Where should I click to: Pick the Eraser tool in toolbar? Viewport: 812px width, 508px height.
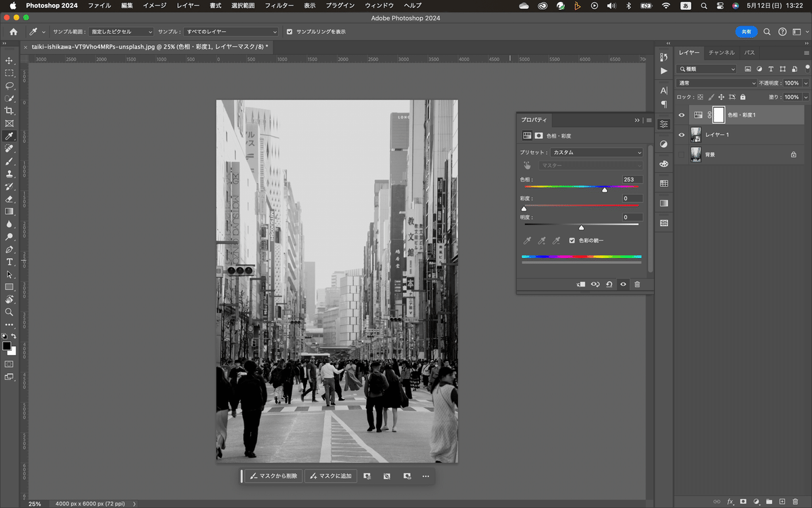tap(9, 199)
